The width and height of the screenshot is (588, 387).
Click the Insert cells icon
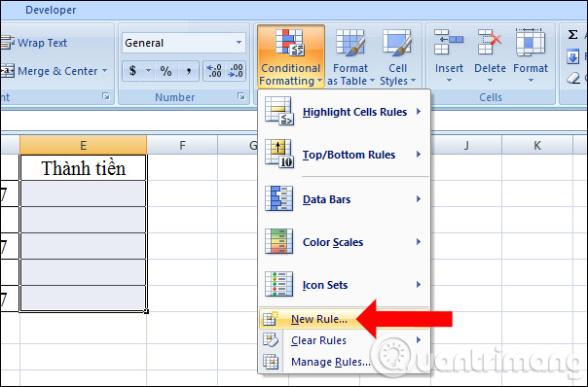[x=449, y=42]
